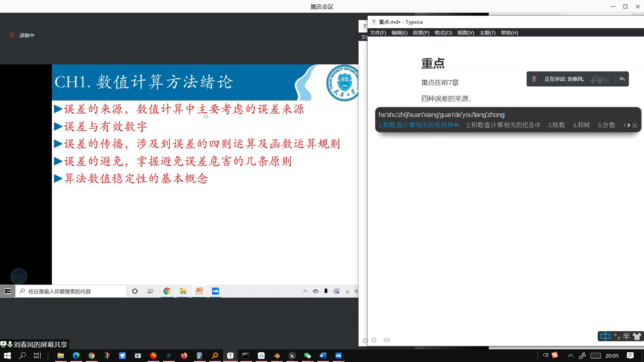Click the 重点在前7章 text link

click(x=439, y=83)
